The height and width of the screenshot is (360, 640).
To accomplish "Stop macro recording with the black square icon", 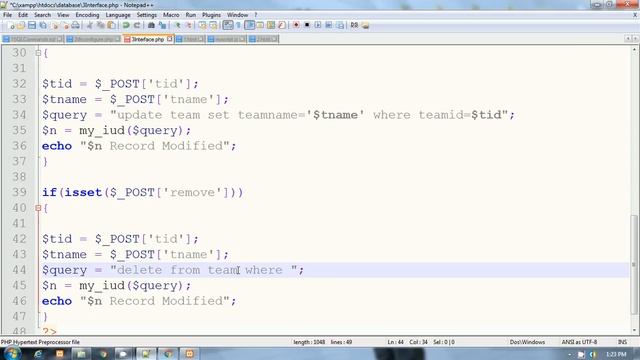I will click(x=307, y=25).
